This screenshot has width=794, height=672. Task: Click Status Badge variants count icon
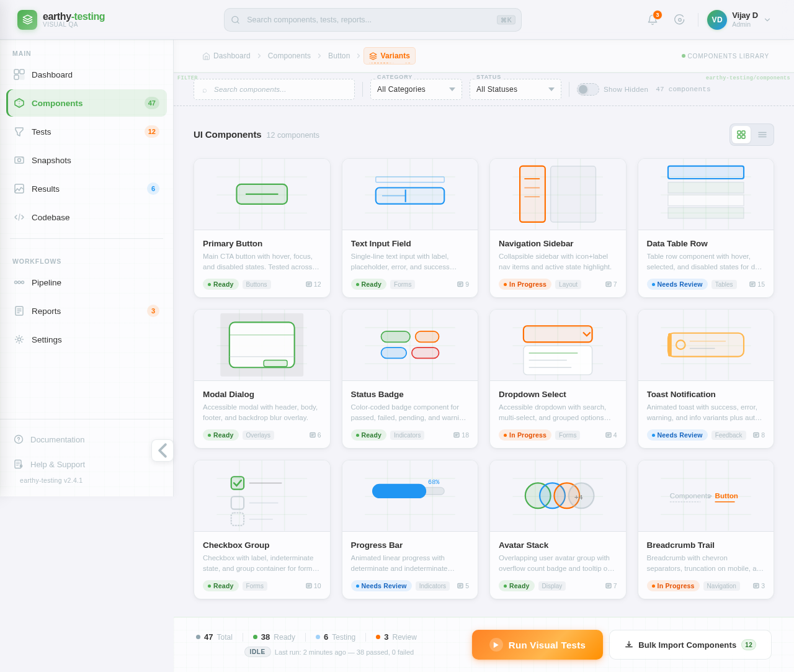click(457, 435)
